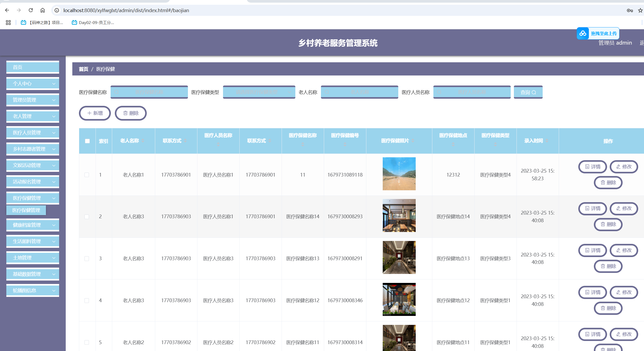Focus the 老人名称 search field

[359, 92]
